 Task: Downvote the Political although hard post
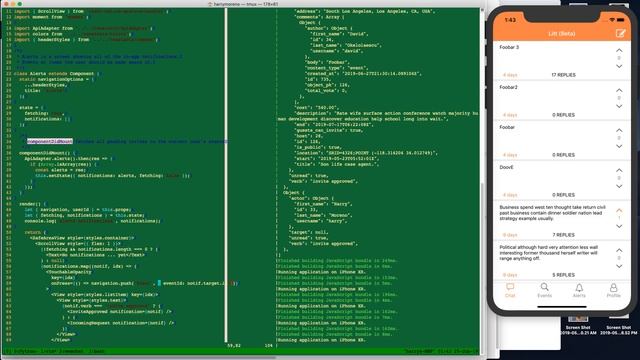pos(619,266)
